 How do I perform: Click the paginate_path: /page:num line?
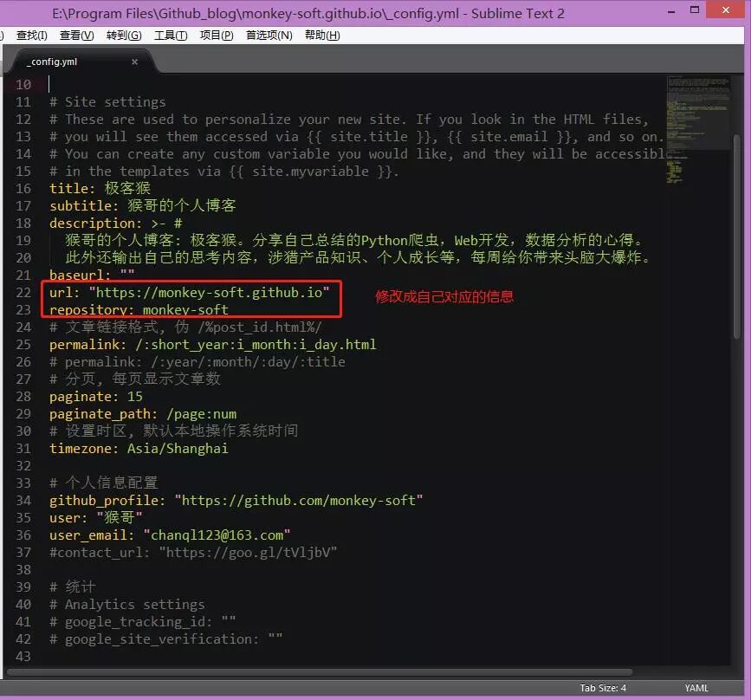click(x=143, y=414)
